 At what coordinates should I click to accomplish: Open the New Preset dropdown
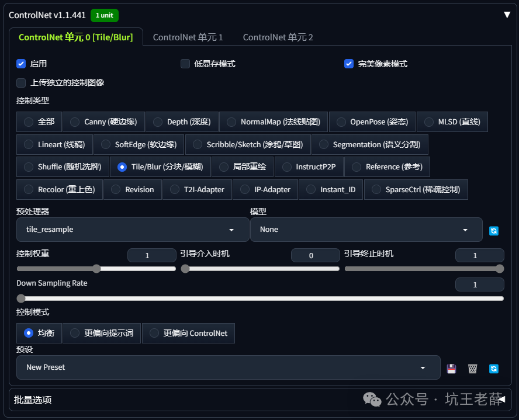click(228, 367)
